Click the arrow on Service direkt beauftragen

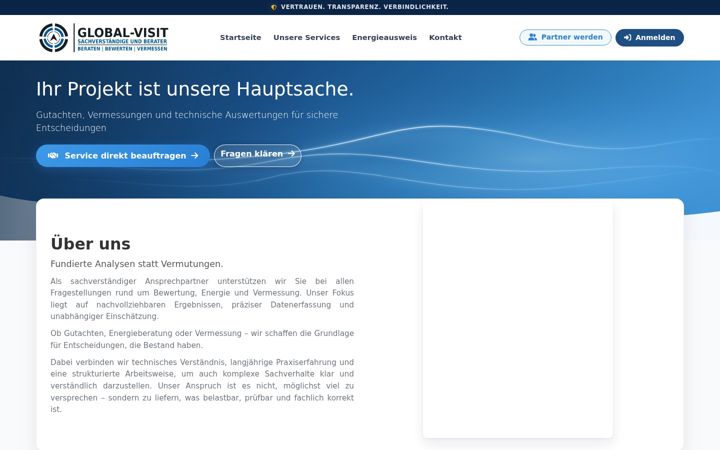click(195, 156)
